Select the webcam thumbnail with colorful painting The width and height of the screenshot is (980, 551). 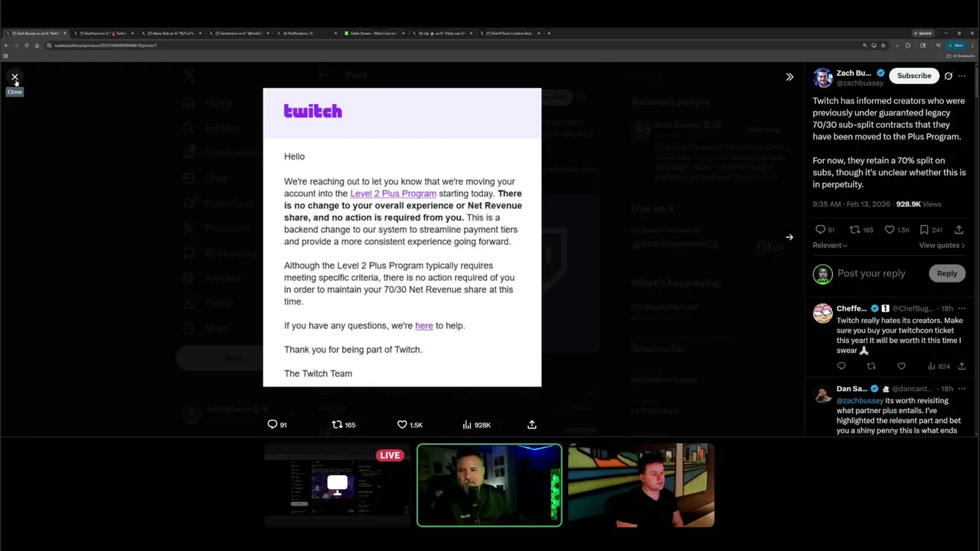[x=642, y=485]
